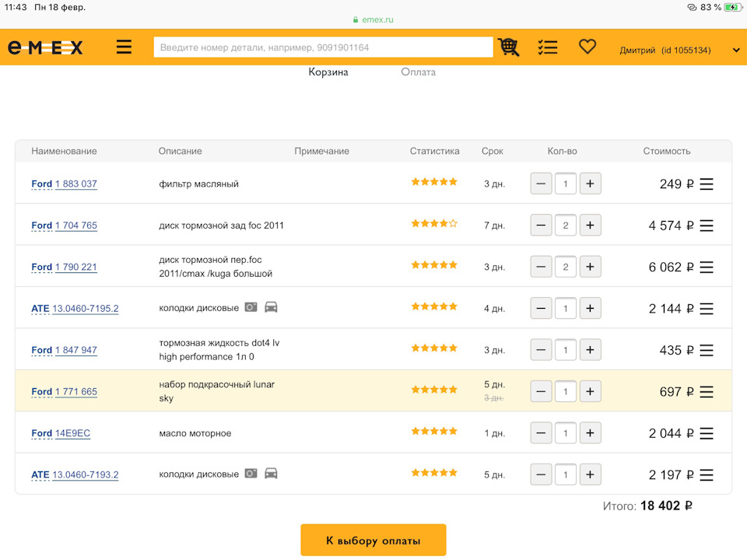Screen dimensions: 747x560
Task: Click the shopping cart icon
Action: [509, 47]
